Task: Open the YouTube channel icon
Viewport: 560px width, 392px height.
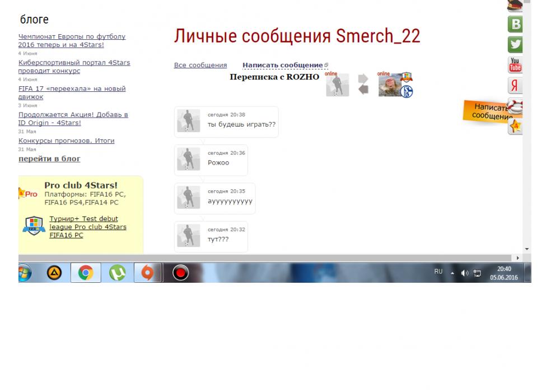Action: pos(515,65)
